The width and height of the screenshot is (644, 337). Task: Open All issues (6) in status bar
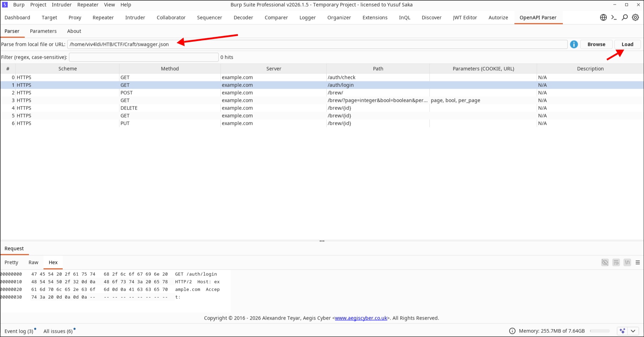coord(58,331)
